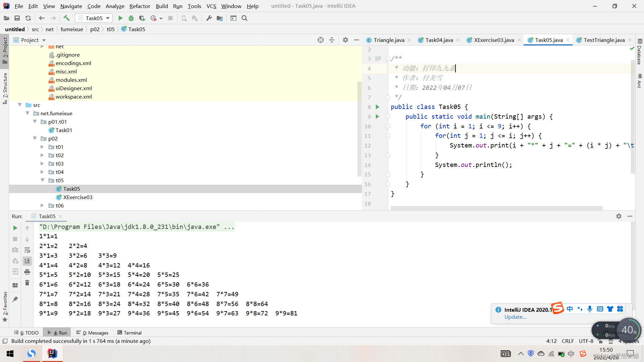Open the Analyze menu
Image resolution: width=644 pixels, height=362 pixels.
pos(115,6)
